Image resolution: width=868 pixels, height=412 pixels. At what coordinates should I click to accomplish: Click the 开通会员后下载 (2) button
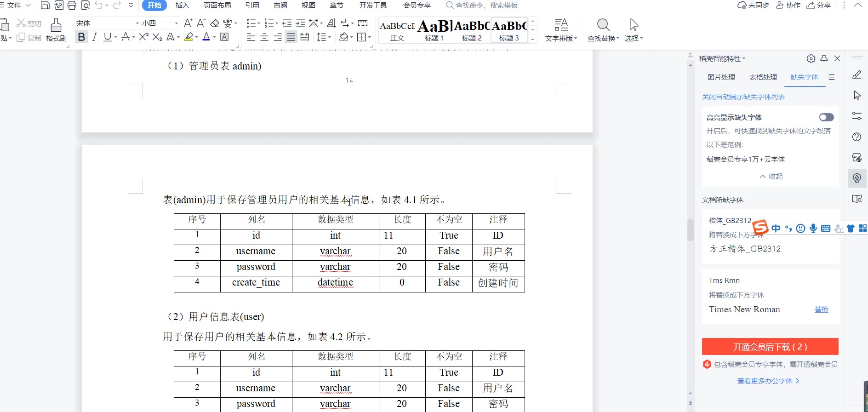tap(770, 347)
